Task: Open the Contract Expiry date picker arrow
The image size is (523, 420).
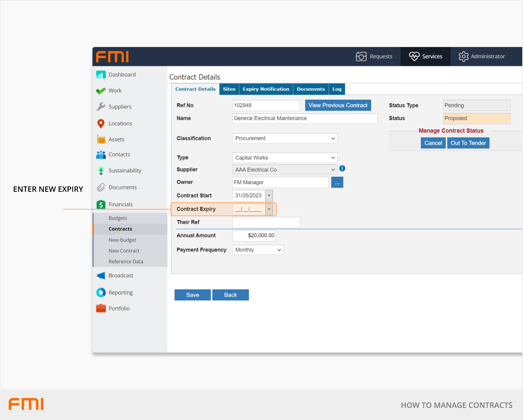Action: [269, 209]
